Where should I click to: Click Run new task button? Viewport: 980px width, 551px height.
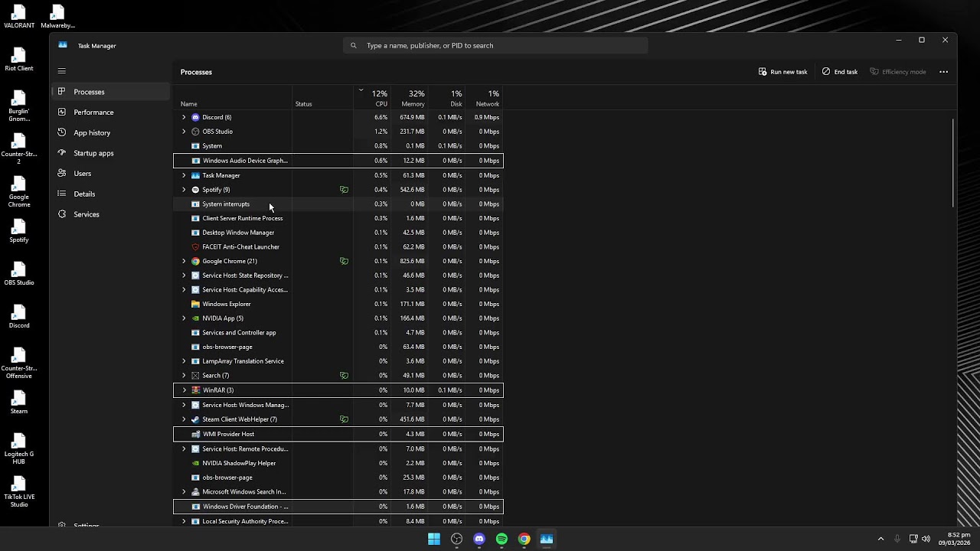[x=782, y=72]
